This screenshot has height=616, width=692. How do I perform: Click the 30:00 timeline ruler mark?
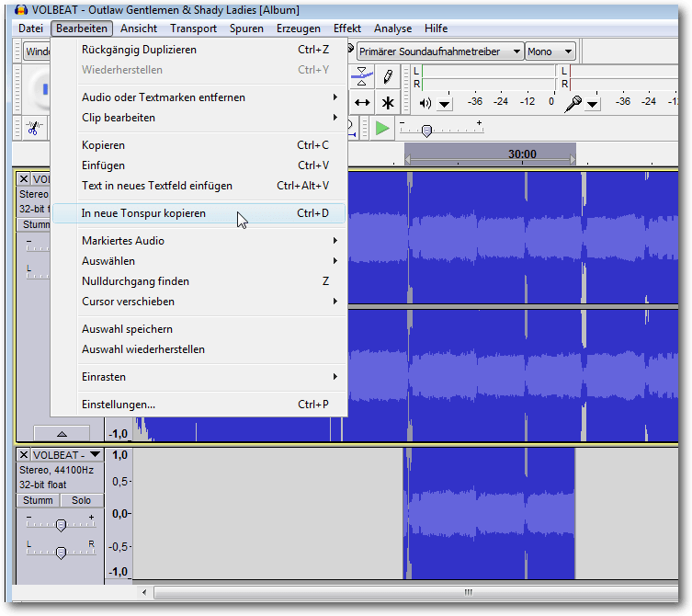click(x=522, y=154)
